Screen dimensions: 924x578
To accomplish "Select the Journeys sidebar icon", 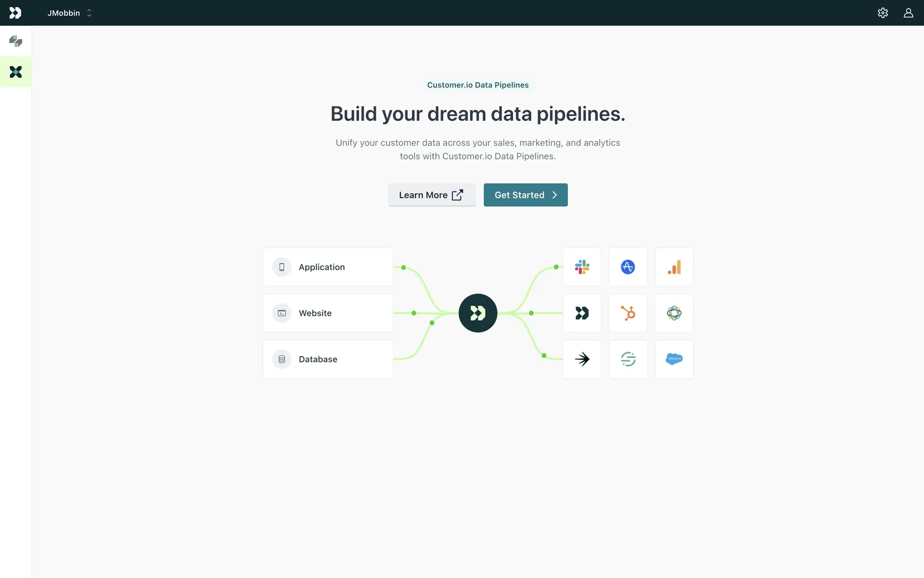I will pos(15,41).
